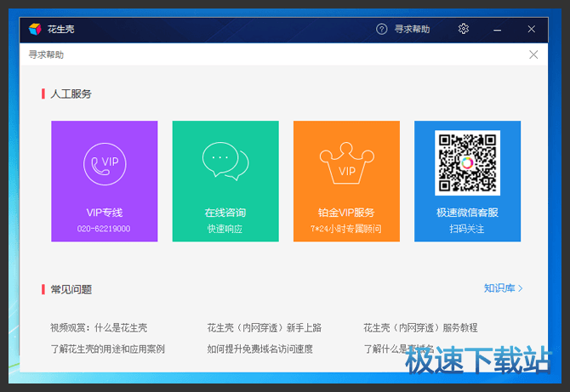
Task: Click the 极速微信客服 label
Action: pyautogui.click(x=467, y=213)
